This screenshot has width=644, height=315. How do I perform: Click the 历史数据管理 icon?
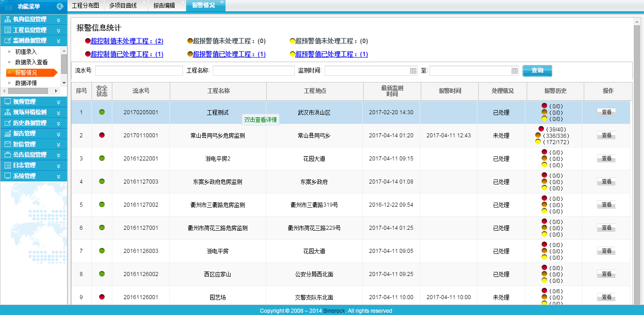point(7,123)
